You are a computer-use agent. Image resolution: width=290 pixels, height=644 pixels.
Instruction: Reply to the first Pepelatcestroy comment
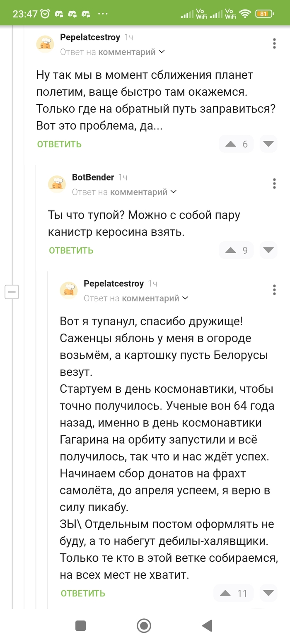click(x=59, y=144)
